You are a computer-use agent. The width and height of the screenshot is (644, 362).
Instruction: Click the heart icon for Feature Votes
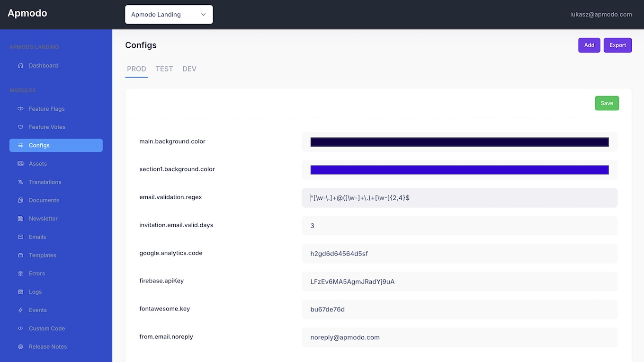pyautogui.click(x=20, y=127)
